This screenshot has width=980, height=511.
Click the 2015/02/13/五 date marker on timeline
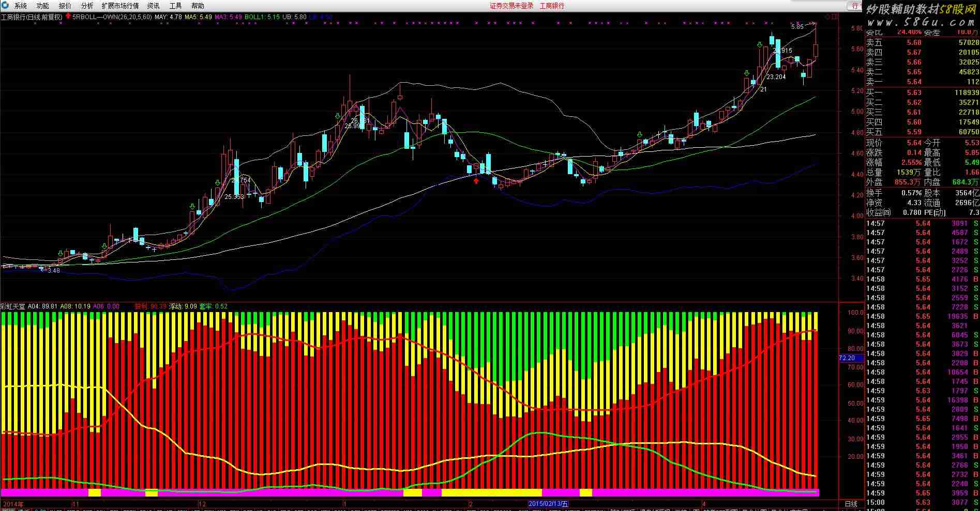tap(548, 504)
